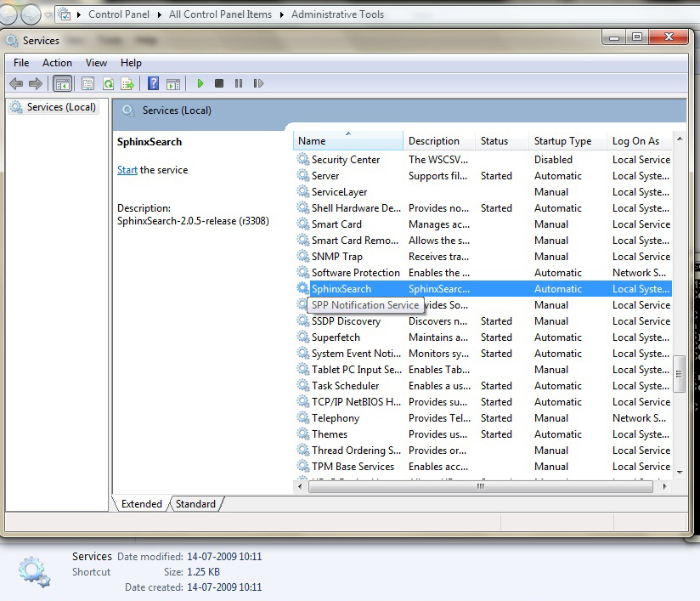
Task: Open dropdown arrow after All Control Panel Items
Action: point(282,14)
